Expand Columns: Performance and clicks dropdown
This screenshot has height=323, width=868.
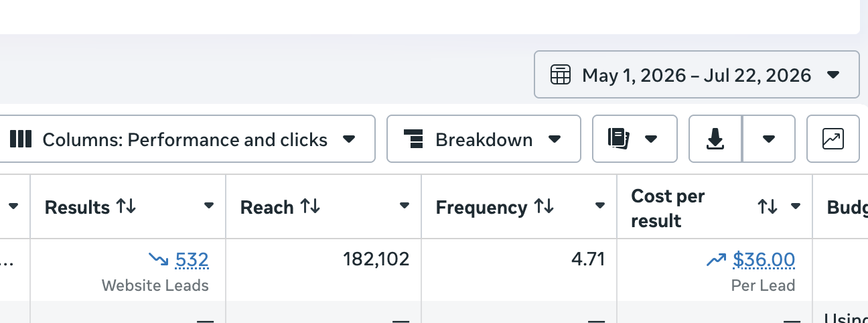point(349,139)
